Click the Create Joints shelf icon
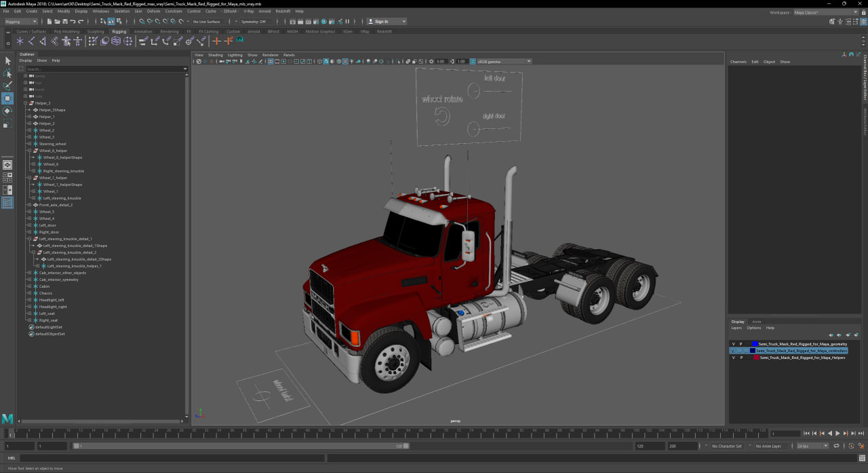 (31, 41)
